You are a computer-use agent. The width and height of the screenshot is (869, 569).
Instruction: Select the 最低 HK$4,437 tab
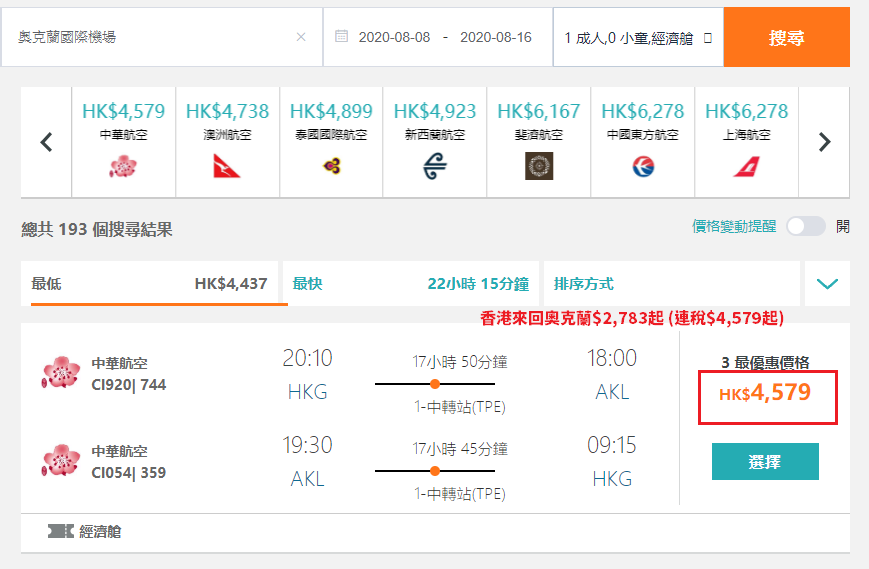150,284
